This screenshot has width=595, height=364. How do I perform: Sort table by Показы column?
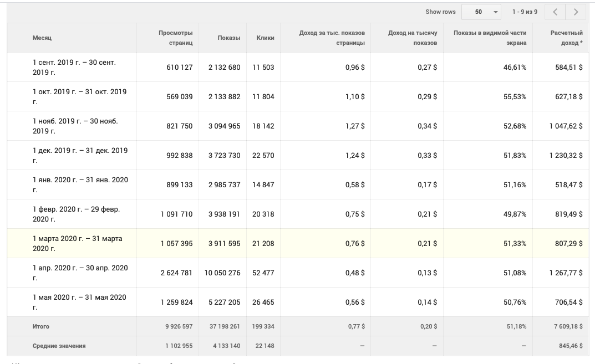tap(228, 38)
